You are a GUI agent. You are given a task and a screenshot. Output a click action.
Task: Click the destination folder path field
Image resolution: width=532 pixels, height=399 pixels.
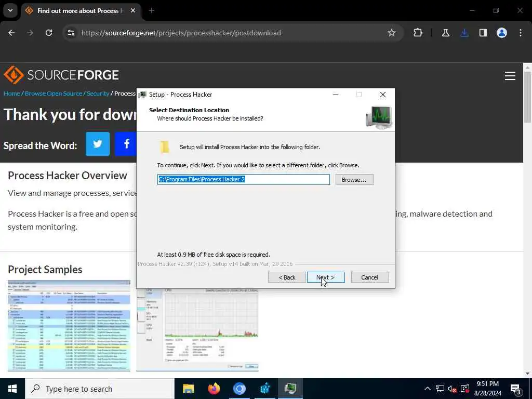[244, 179]
